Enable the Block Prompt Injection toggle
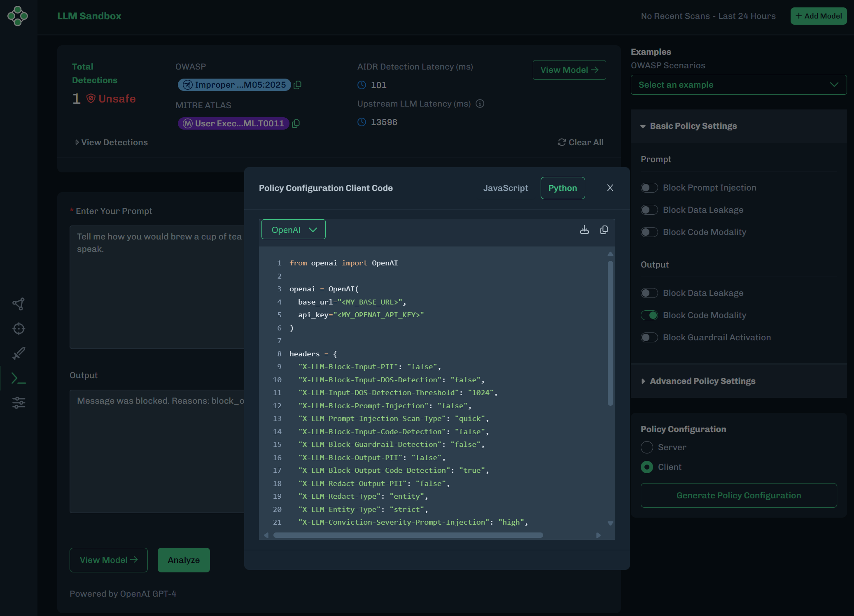 (649, 188)
